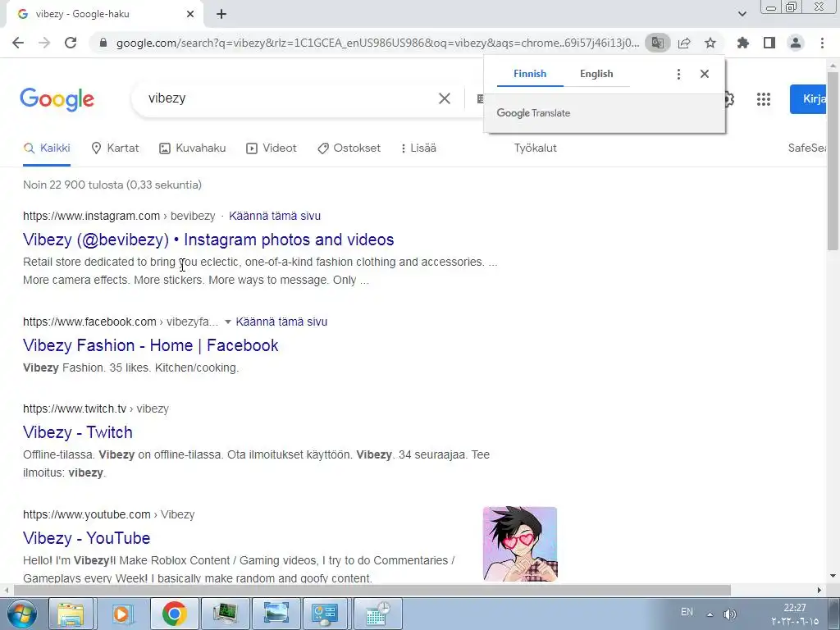840x630 pixels.
Task: Open Vibezy (@bevibezy) Instagram result
Action: 208,240
